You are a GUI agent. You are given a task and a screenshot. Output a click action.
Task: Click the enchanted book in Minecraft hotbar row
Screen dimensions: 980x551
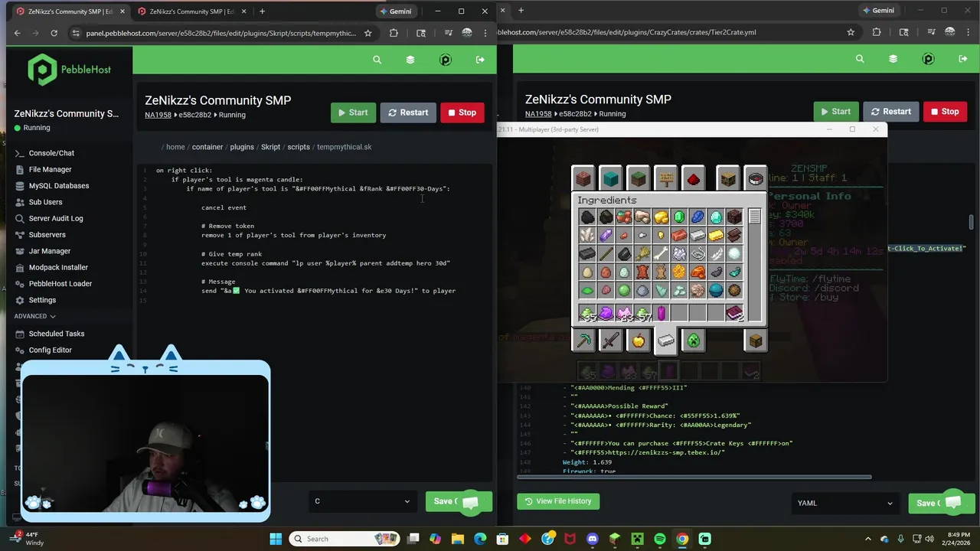[x=735, y=313]
